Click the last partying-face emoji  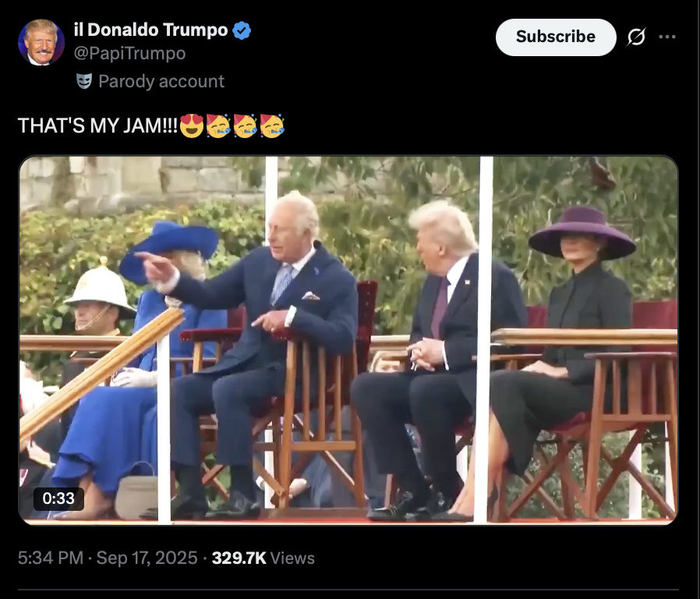point(272,126)
